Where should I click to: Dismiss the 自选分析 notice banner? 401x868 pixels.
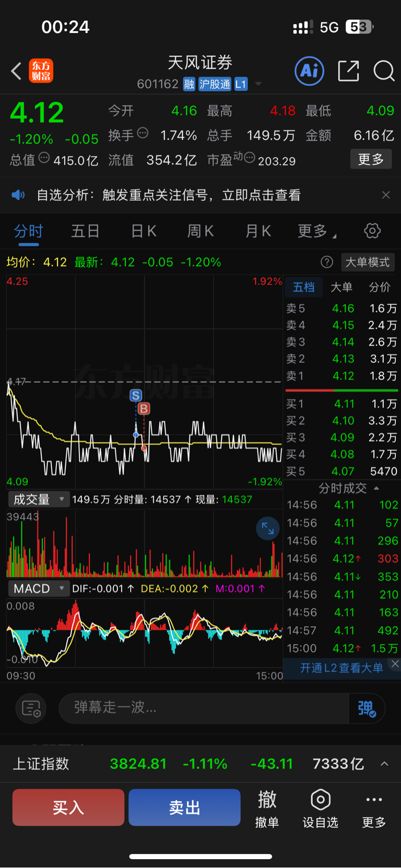click(x=386, y=195)
